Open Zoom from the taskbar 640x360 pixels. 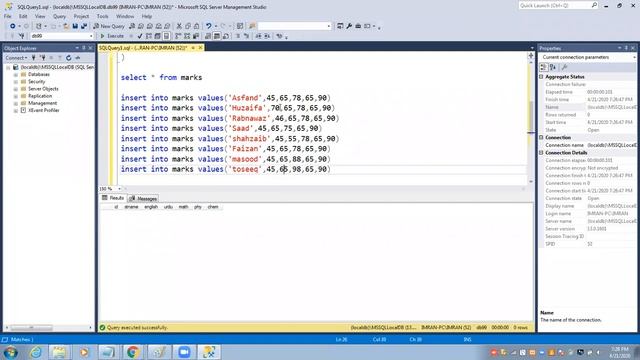click(x=184, y=352)
